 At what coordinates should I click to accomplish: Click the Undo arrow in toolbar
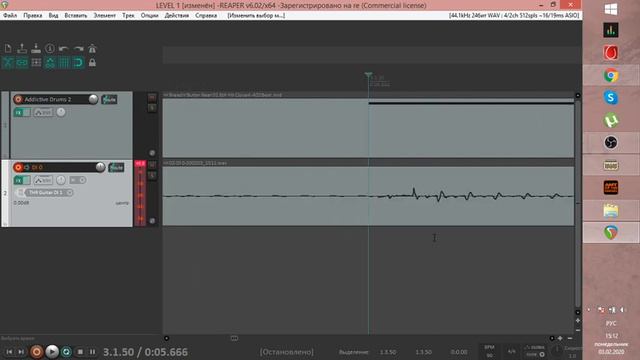click(x=64, y=49)
